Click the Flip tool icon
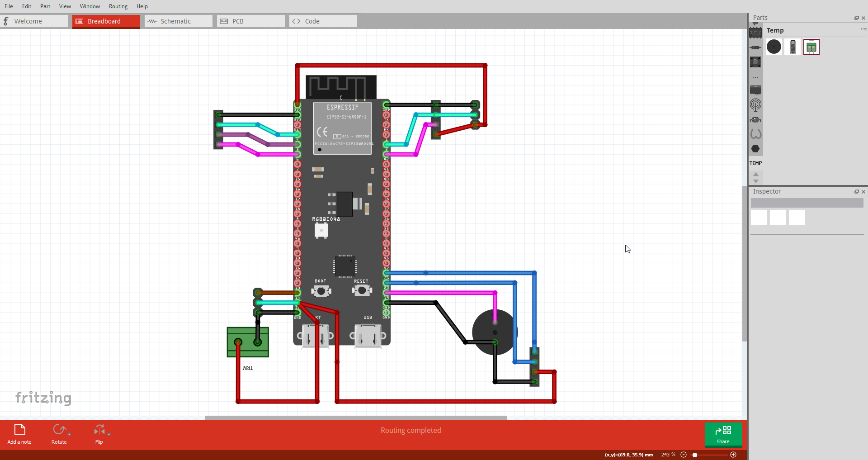Image resolution: width=868 pixels, height=460 pixels. tap(99, 429)
